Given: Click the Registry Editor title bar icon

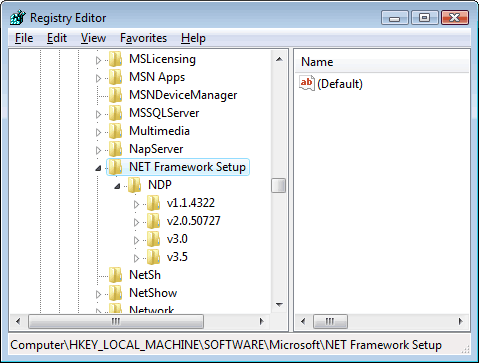Looking at the screenshot, I should tap(17, 18).
